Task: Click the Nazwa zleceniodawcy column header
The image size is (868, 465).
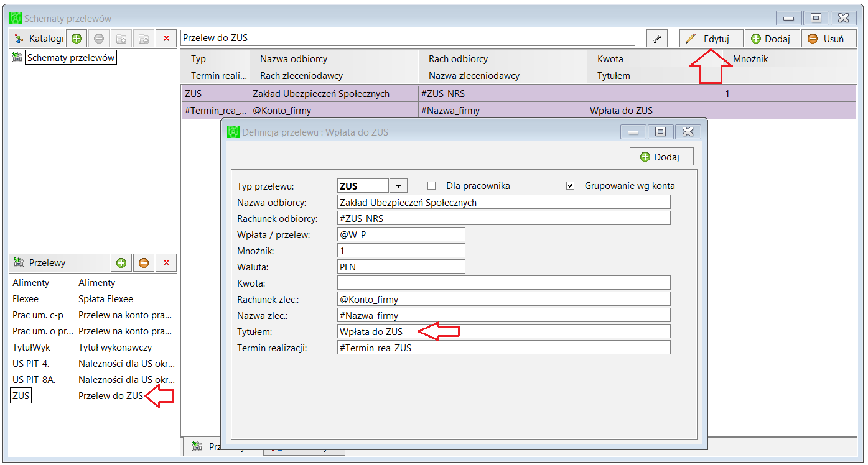Action: [503, 76]
